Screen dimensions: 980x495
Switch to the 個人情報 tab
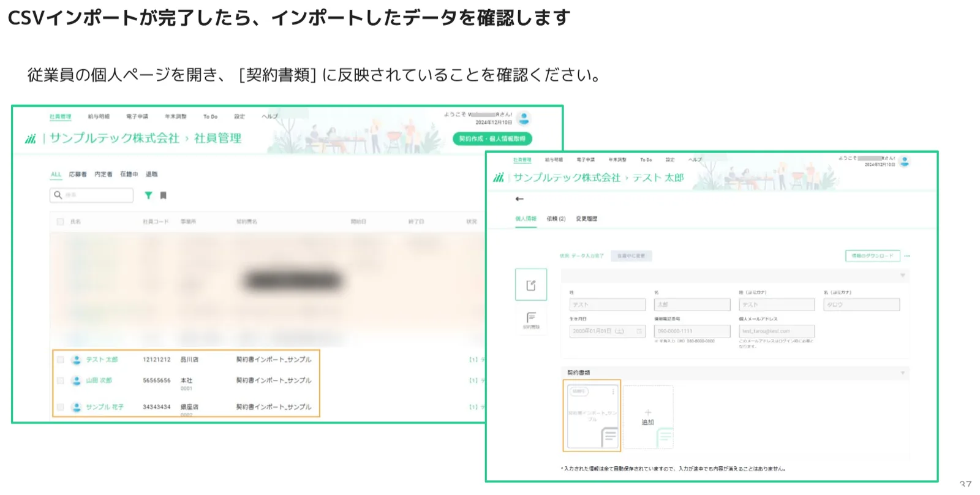click(x=526, y=219)
